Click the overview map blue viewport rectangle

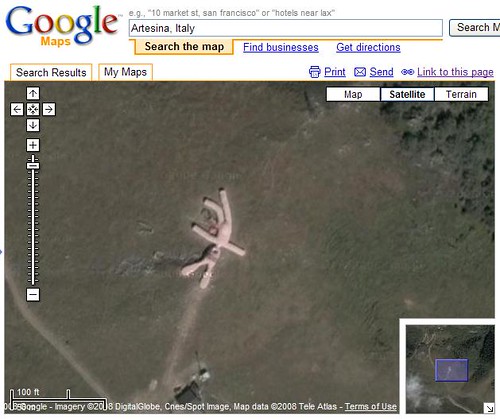pyautogui.click(x=452, y=370)
